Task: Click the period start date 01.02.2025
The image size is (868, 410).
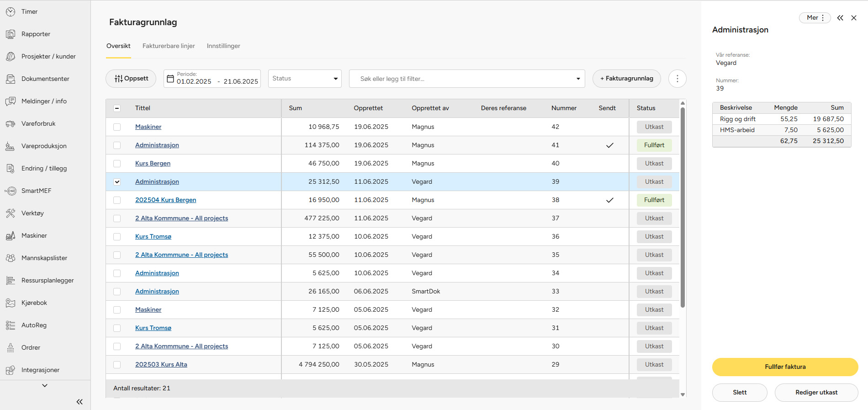Action: click(194, 81)
